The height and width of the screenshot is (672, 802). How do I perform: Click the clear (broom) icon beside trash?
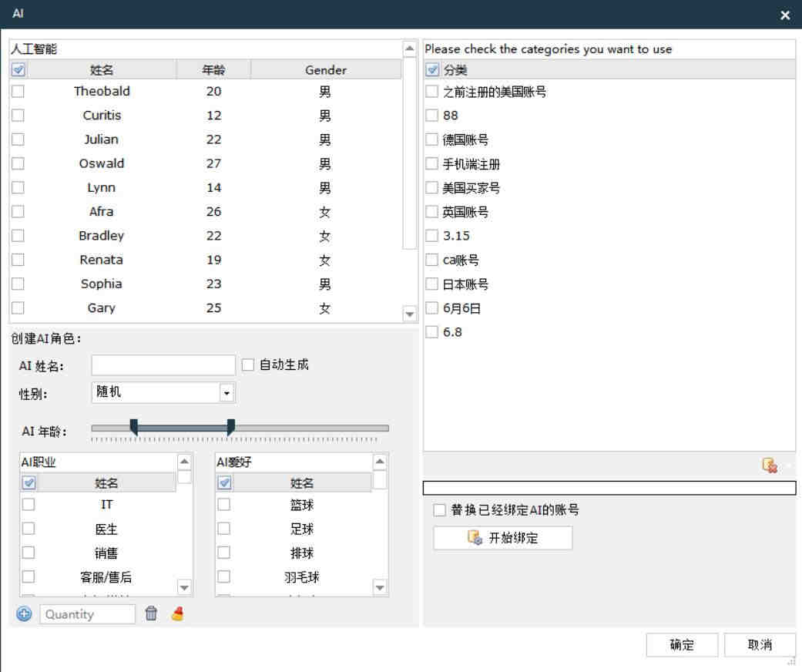pyautogui.click(x=178, y=614)
